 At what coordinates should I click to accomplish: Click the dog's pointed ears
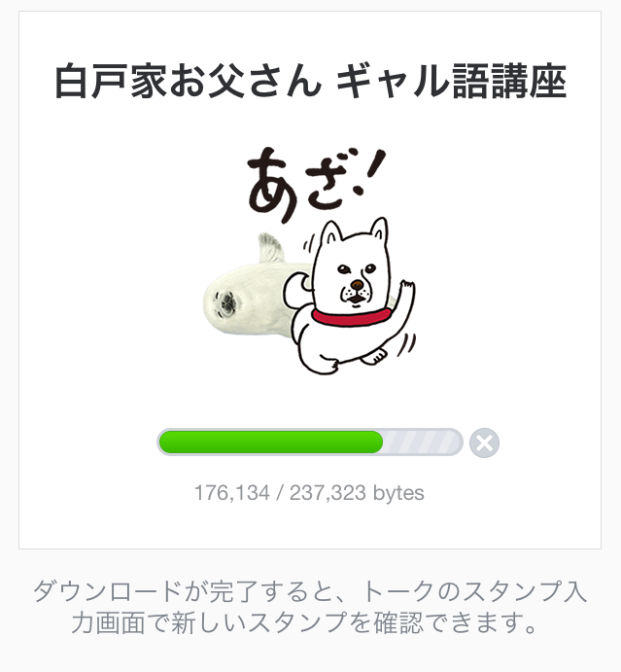tap(355, 231)
